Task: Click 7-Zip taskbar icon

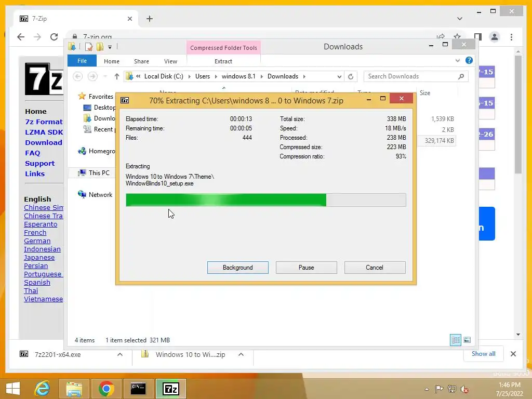Action: (x=170, y=389)
